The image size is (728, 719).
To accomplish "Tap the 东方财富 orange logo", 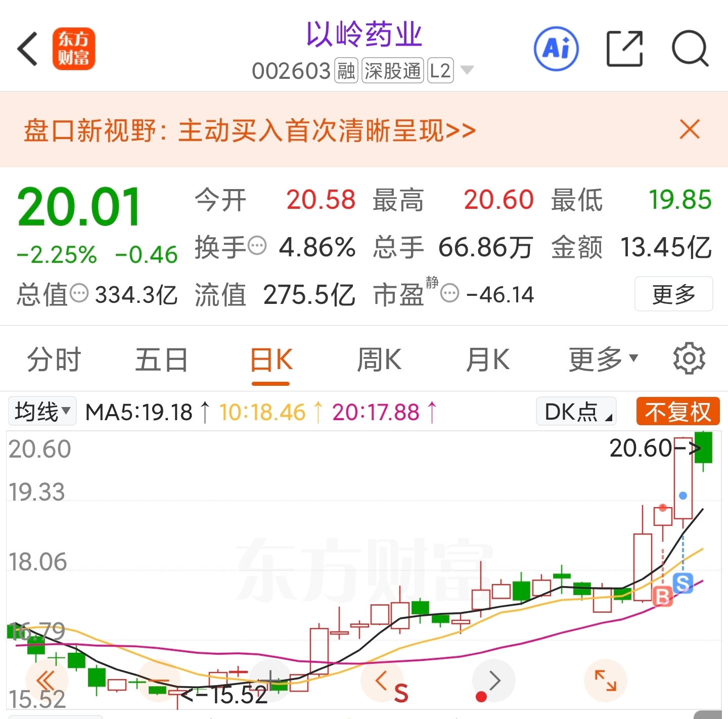I will coord(73,49).
